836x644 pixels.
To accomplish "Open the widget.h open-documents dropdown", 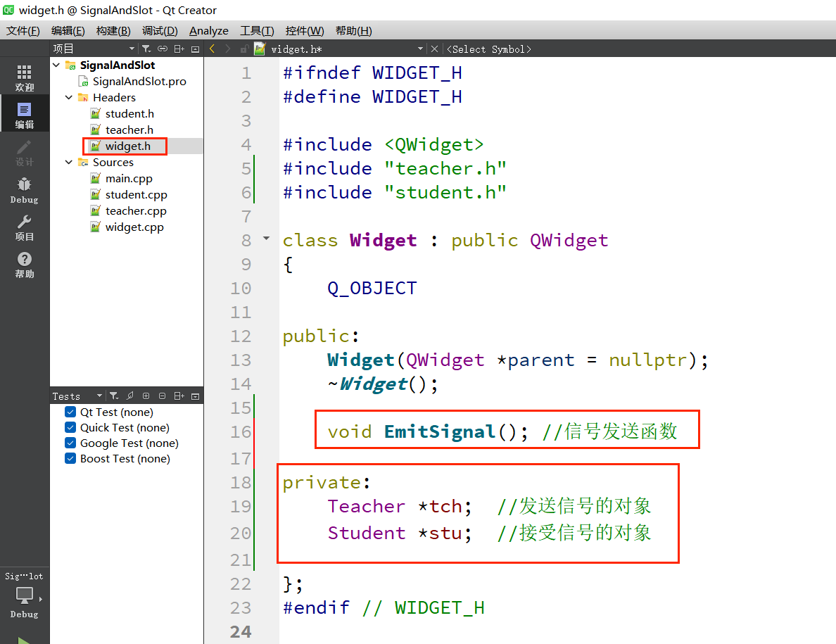I will (x=420, y=49).
